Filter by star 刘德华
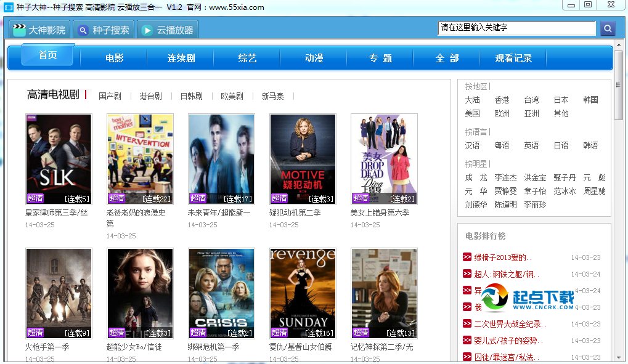This screenshot has height=364, width=628. 476,204
